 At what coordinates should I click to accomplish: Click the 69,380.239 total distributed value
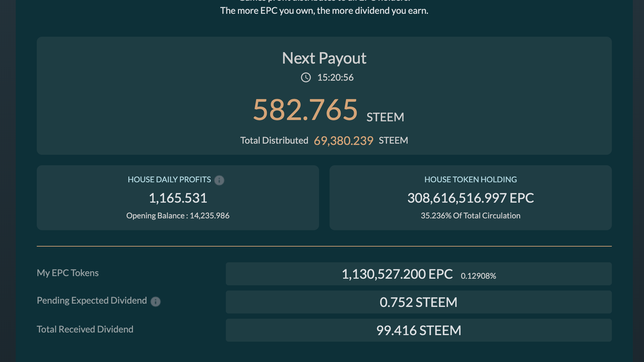point(343,141)
